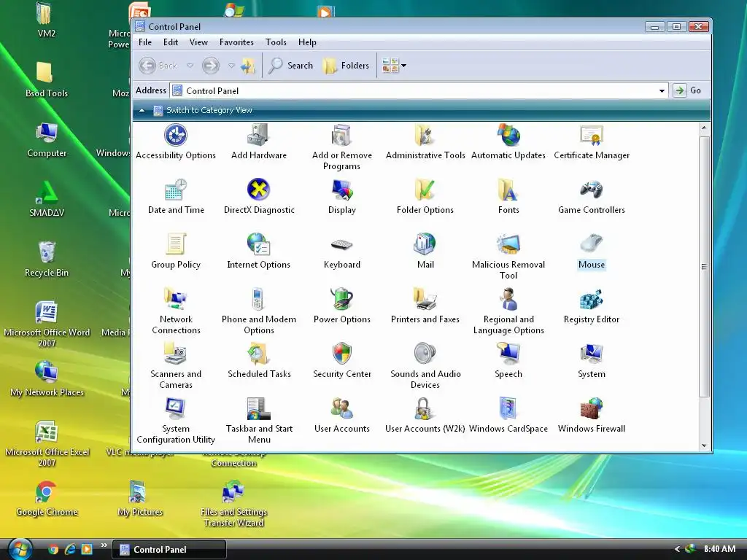This screenshot has width=747, height=560.
Task: Open Power Options applet
Action: [341, 306]
